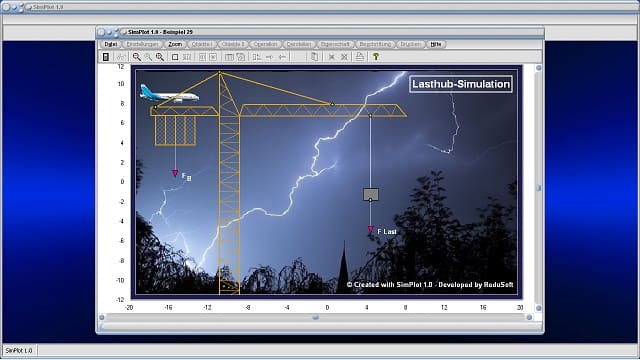This screenshot has height=360, width=640.
Task: Click the first zoom magnifier icon
Action: [x=137, y=57]
